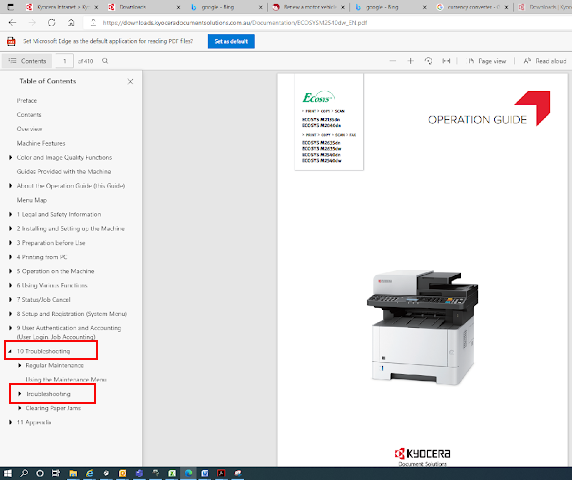572x480 pixels.
Task: Switch to Microsoft Edge in taskbar
Action: point(189,473)
